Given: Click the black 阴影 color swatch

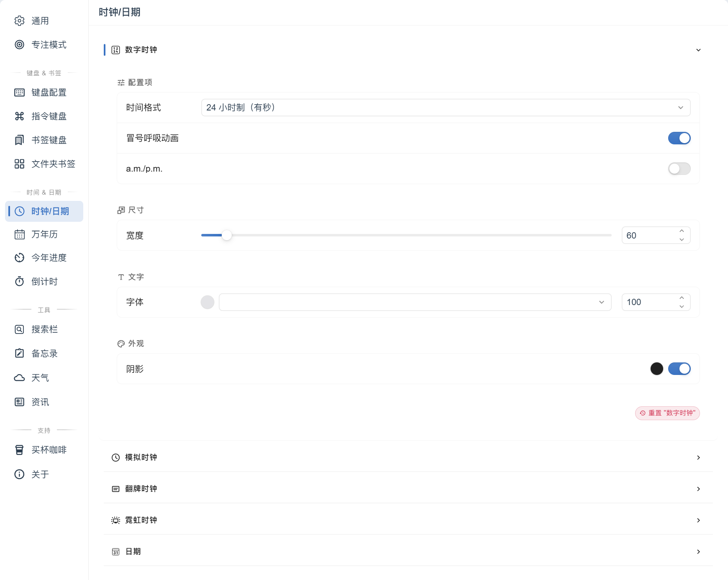Looking at the screenshot, I should tap(657, 369).
